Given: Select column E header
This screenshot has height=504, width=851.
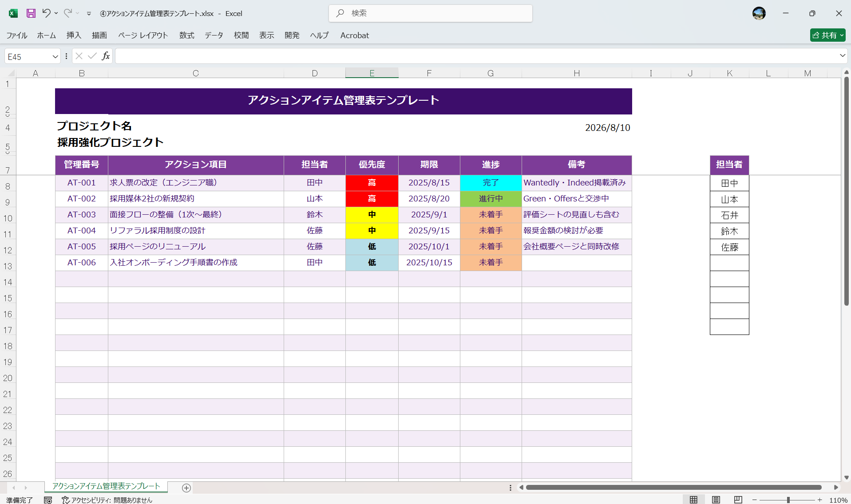Looking at the screenshot, I should point(372,73).
